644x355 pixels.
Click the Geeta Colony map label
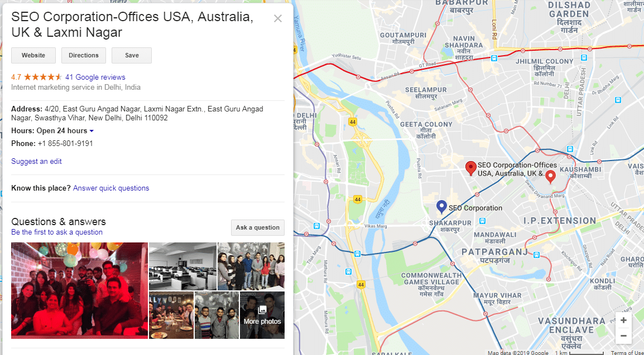coord(426,130)
